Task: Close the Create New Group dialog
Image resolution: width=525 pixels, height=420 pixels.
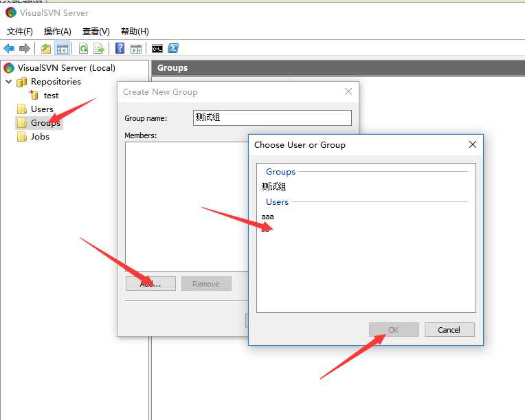Action: (x=348, y=91)
